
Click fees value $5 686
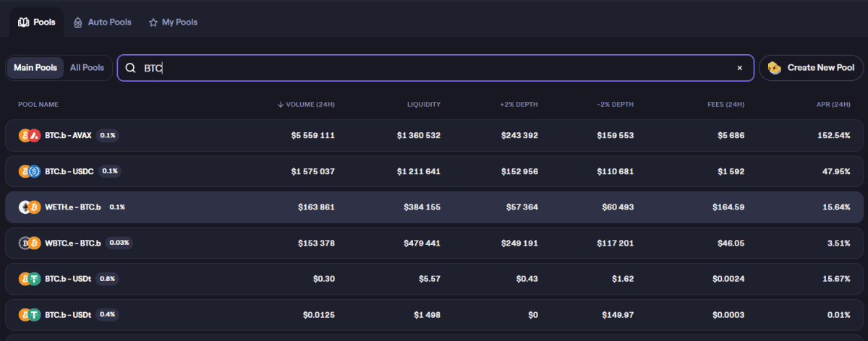tap(730, 135)
